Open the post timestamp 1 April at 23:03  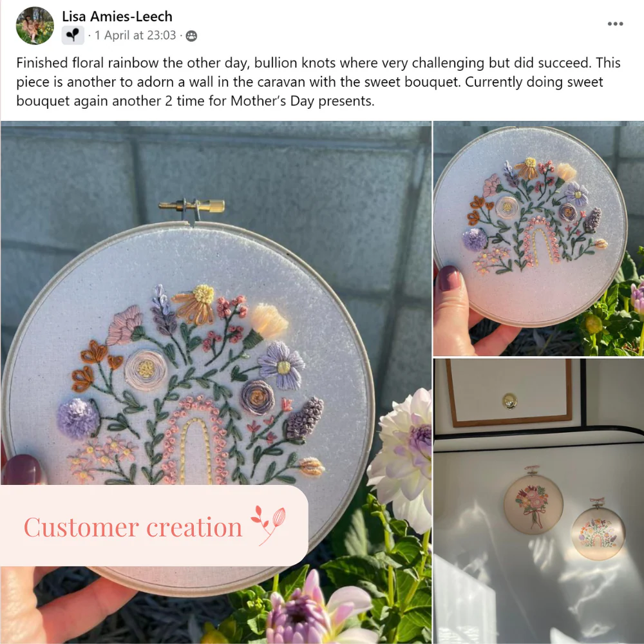click(135, 35)
